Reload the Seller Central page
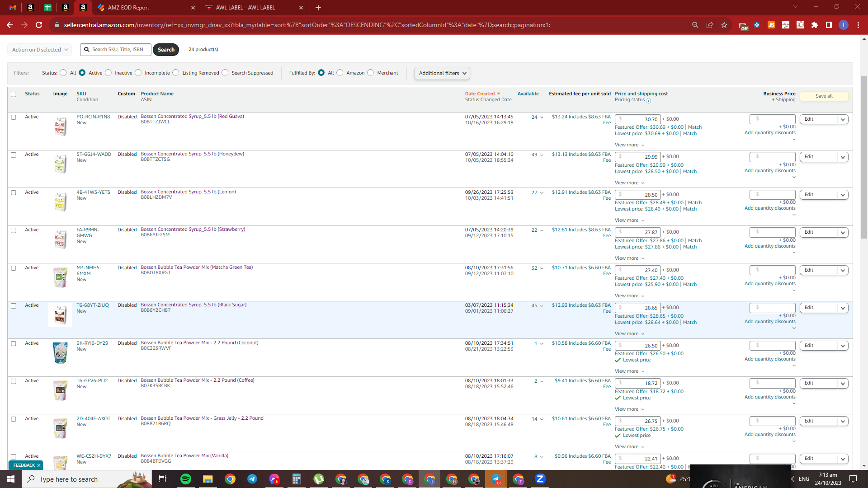Image resolution: width=868 pixels, height=488 pixels. [39, 25]
